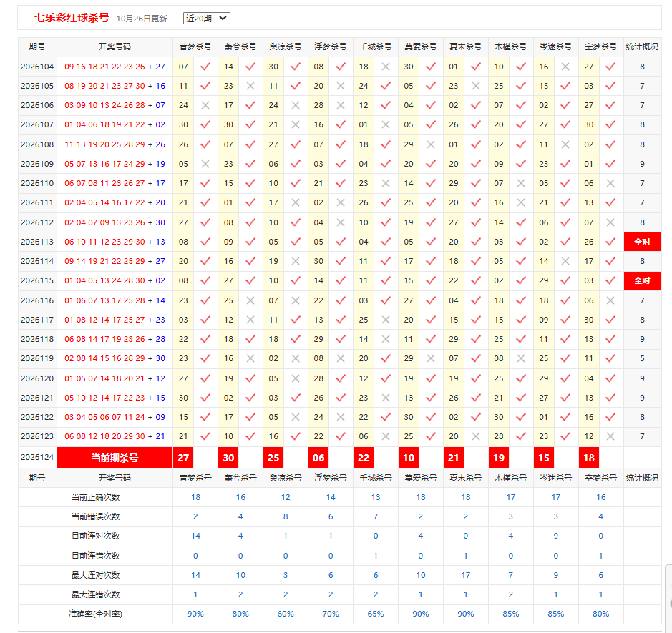
Task: Click the 60% accuracy value for 奥凉杀号
Action: tap(286, 614)
